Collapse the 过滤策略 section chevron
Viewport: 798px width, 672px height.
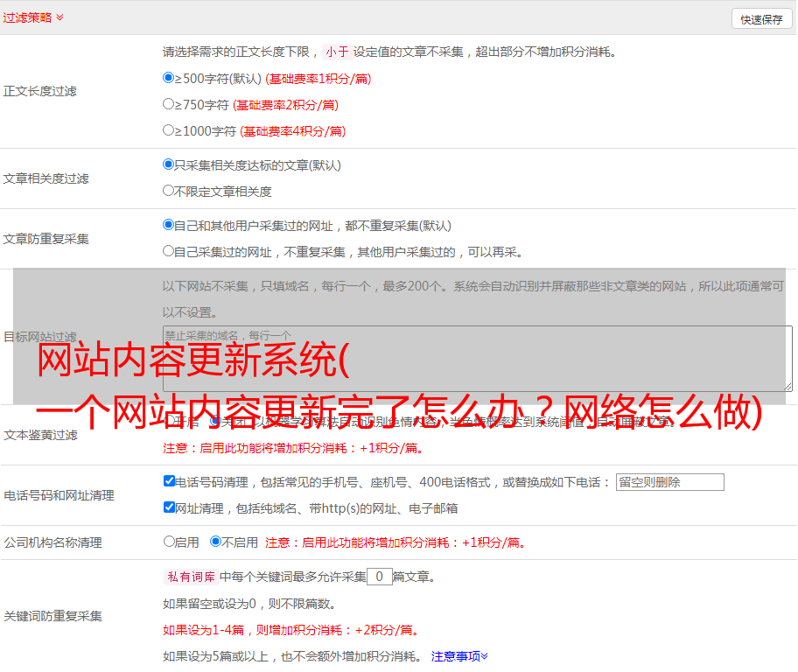point(59,17)
